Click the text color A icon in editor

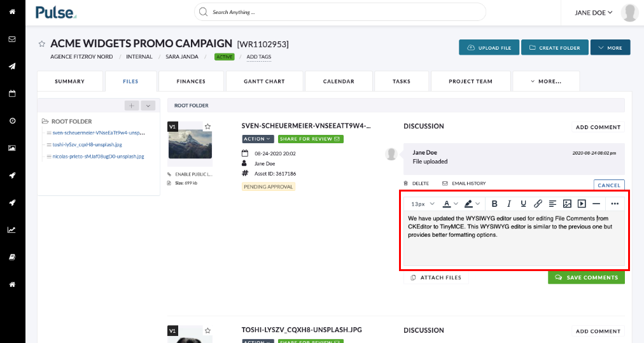pos(447,204)
